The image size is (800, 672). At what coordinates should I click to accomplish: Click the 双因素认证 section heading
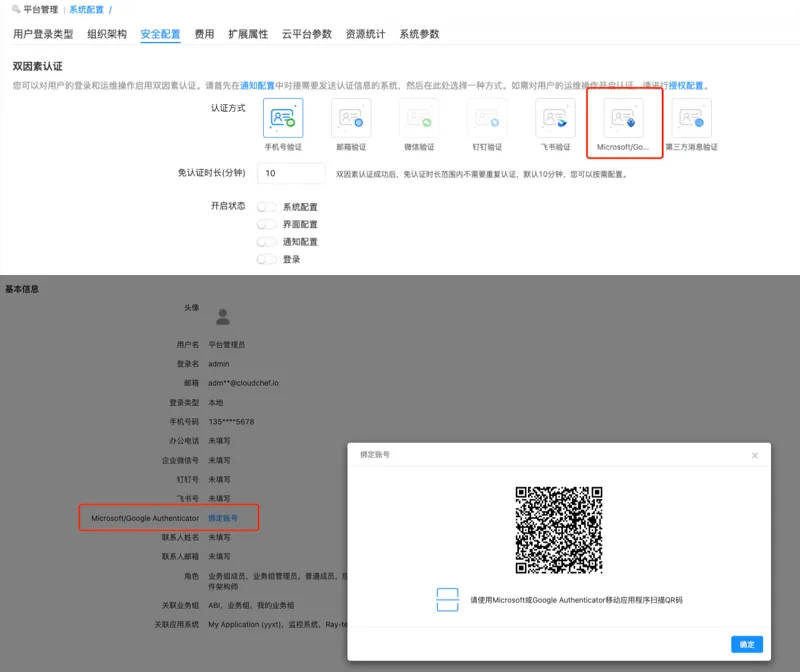click(x=38, y=66)
